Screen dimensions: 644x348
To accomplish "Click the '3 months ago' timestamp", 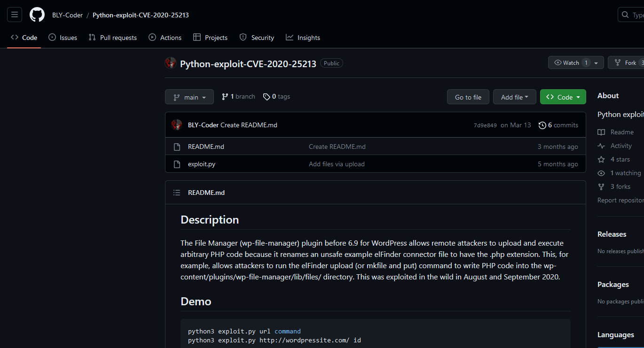I will pos(558,147).
